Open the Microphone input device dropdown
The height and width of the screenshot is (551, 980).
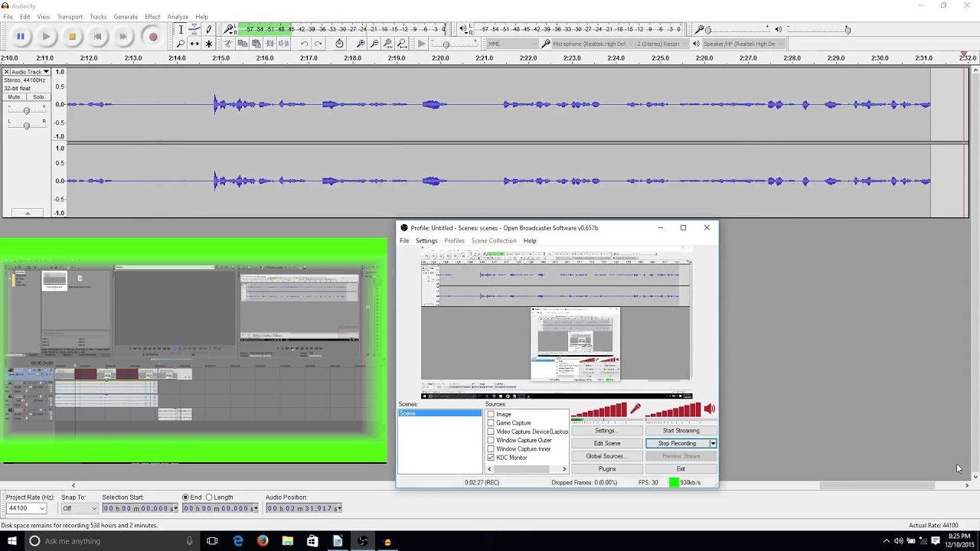593,44
